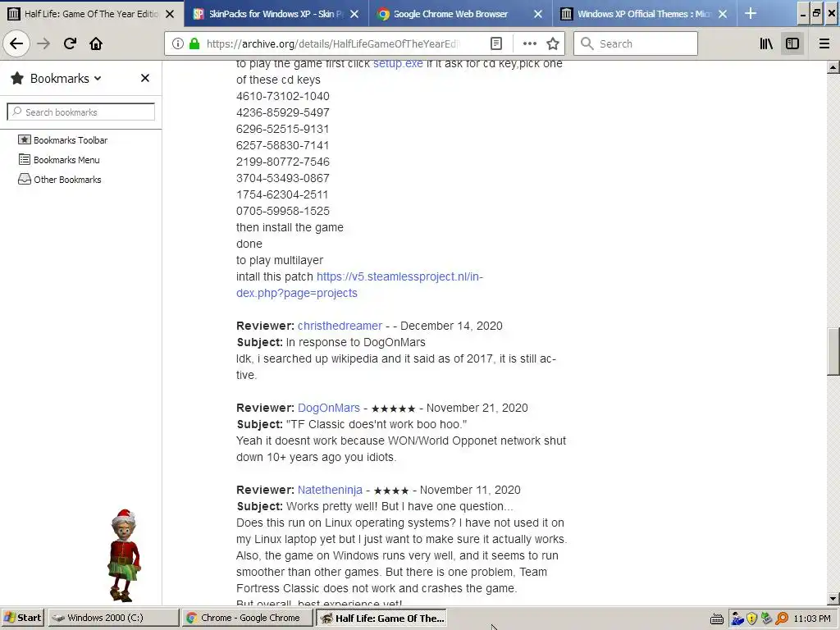Screen dimensions: 840x630
Task: Click the cd key 0705-59958-1525
Action: point(283,211)
